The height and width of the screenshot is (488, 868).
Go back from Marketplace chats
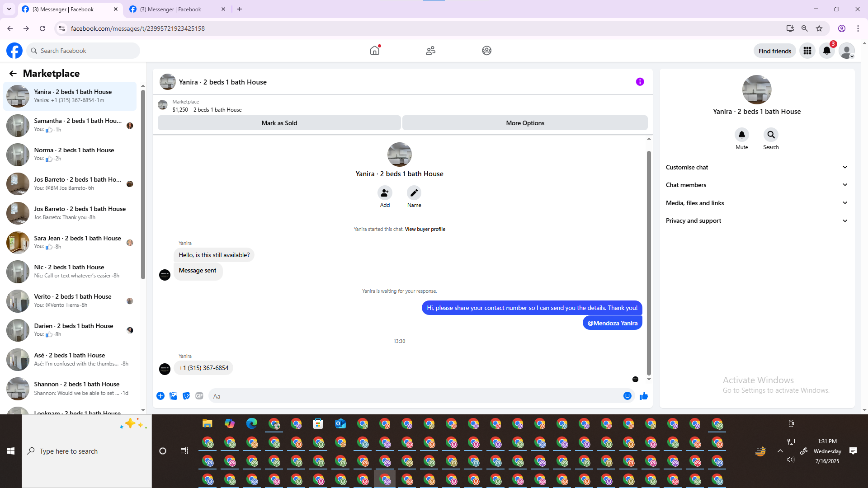(13, 73)
